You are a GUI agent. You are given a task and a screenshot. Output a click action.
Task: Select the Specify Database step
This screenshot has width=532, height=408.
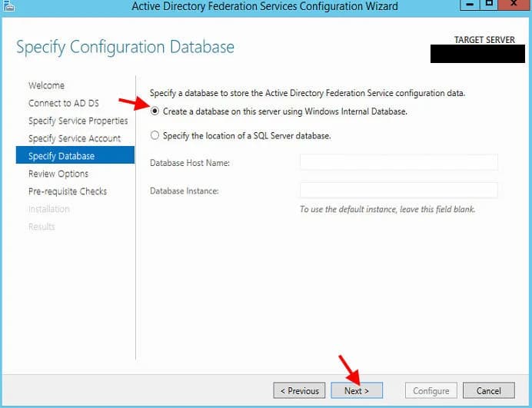[x=75, y=155]
